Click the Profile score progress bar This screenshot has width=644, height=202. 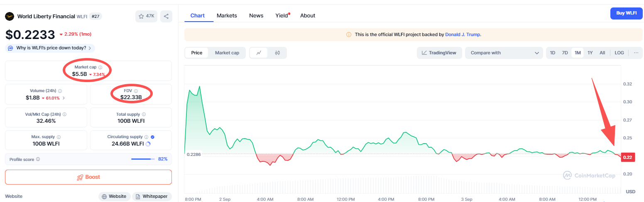click(143, 159)
